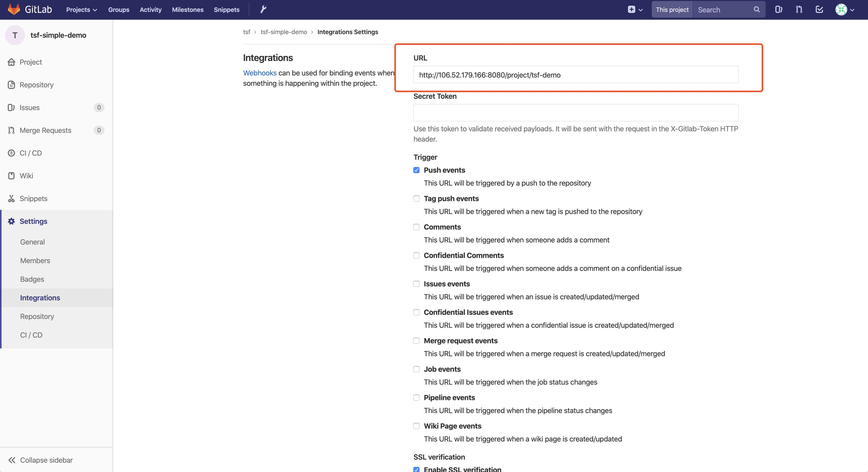Click the GitLab fox logo

click(x=14, y=9)
